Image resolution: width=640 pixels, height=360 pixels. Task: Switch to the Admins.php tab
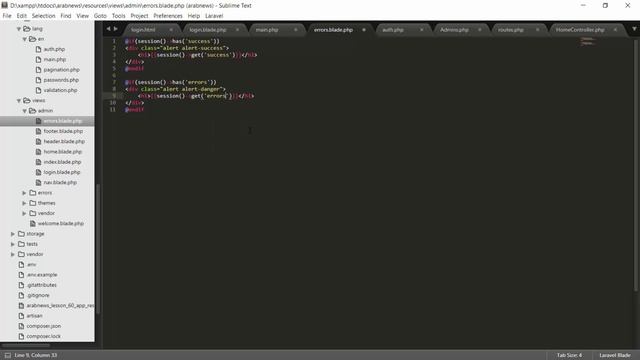[454, 30]
